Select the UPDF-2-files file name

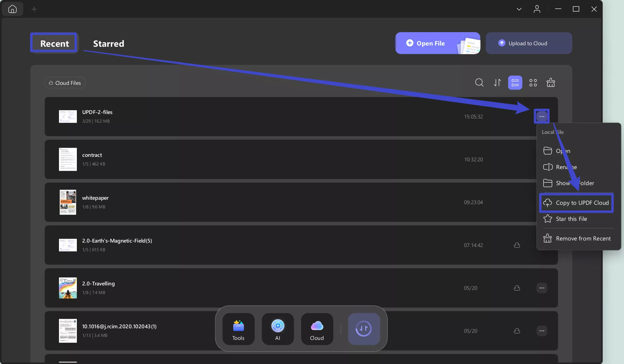[97, 112]
